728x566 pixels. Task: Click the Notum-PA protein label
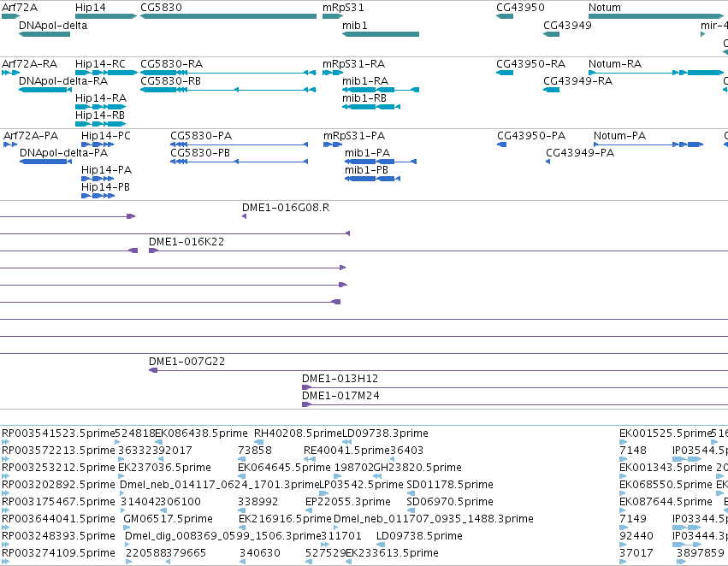tap(620, 136)
